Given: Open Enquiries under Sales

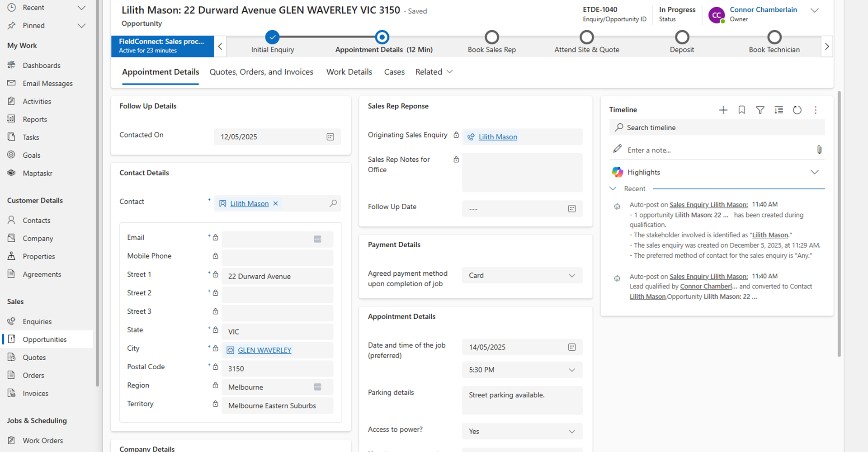Looking at the screenshot, I should (37, 321).
